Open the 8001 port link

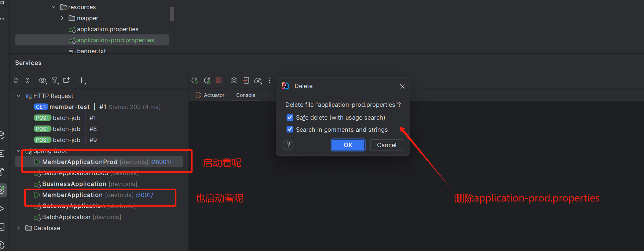click(x=144, y=195)
